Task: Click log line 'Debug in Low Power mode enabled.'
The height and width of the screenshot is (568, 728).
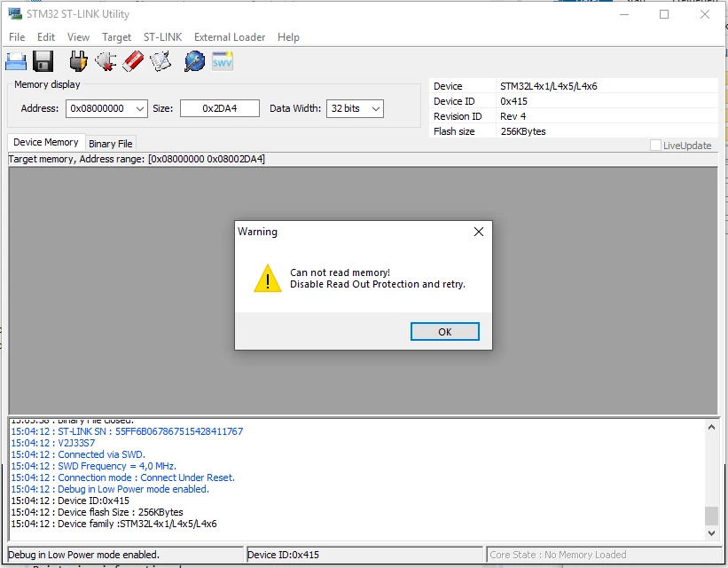Action: click(x=110, y=489)
